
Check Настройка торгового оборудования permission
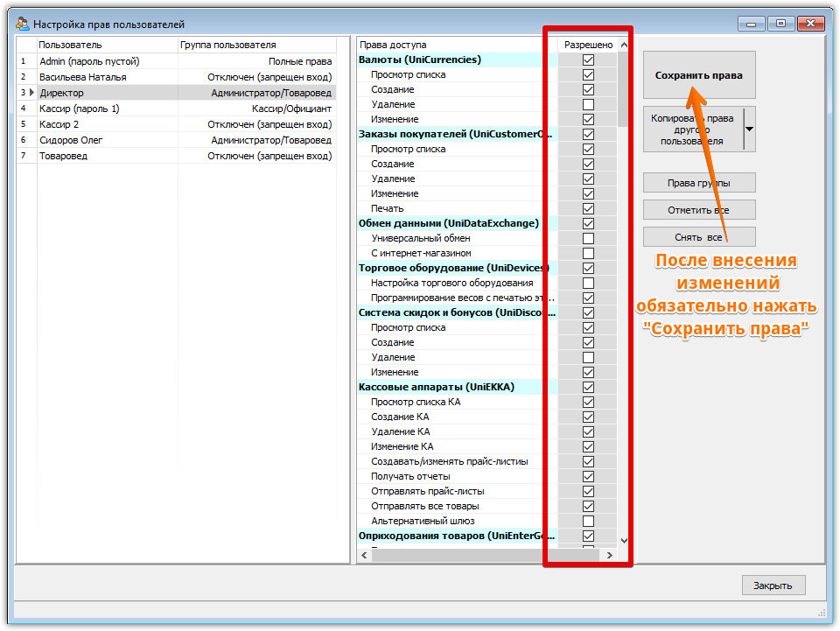click(588, 283)
